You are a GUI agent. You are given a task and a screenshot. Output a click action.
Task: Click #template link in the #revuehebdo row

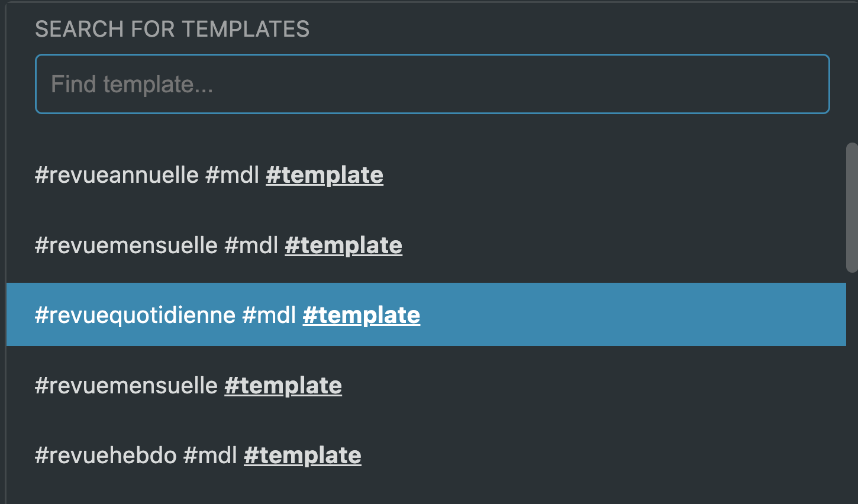click(x=302, y=455)
